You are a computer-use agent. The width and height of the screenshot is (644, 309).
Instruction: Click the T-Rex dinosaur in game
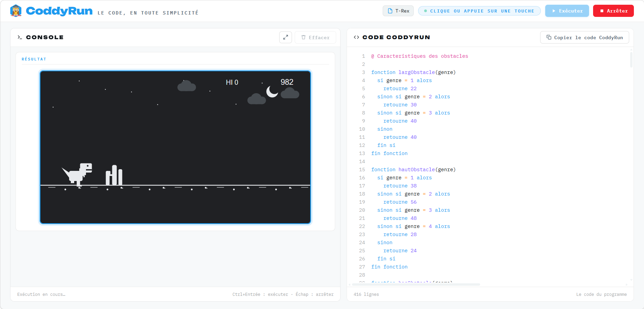tap(77, 174)
